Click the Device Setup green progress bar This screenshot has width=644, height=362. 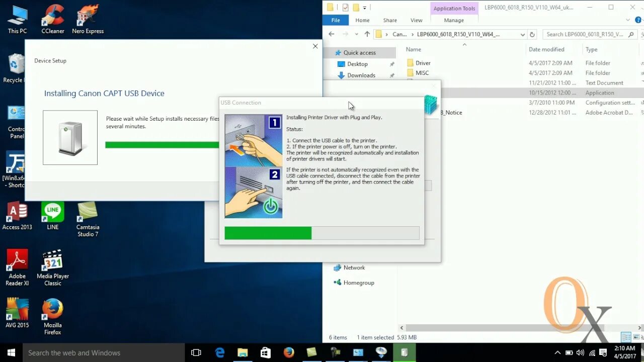(162, 145)
